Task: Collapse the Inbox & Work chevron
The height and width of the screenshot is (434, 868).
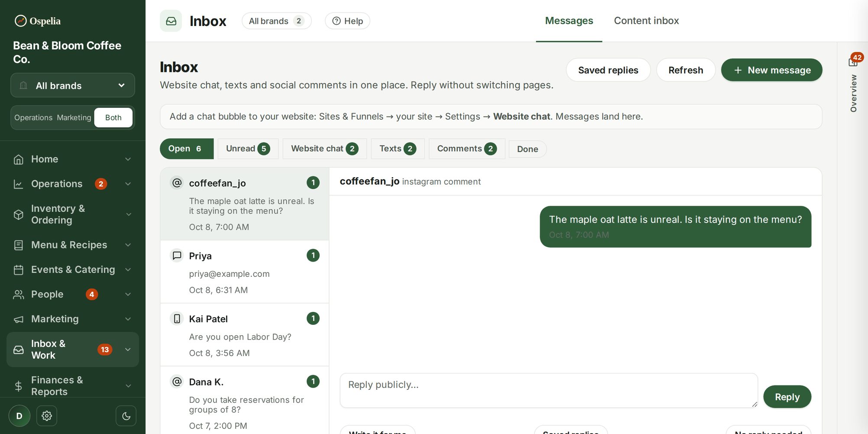Action: pyautogui.click(x=128, y=350)
